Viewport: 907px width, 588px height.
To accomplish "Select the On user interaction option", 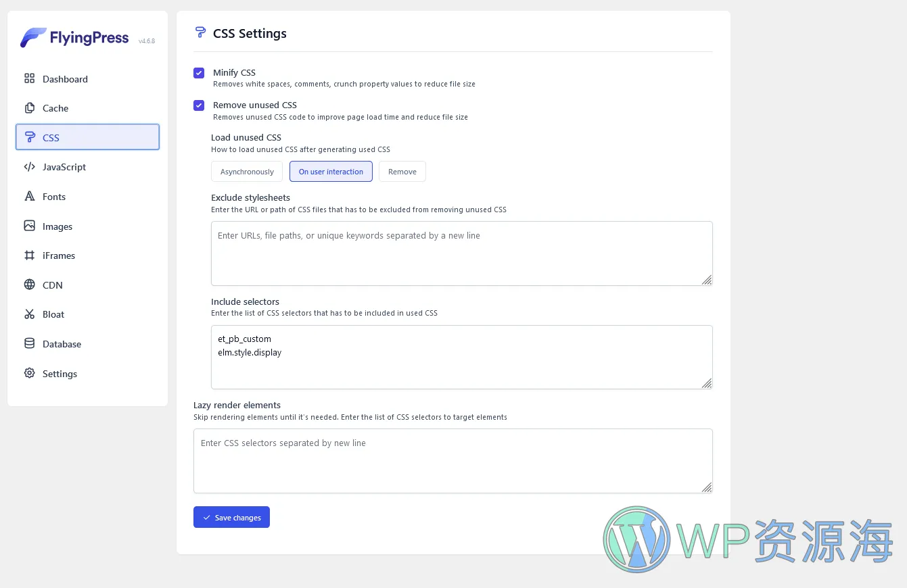I will (x=331, y=172).
